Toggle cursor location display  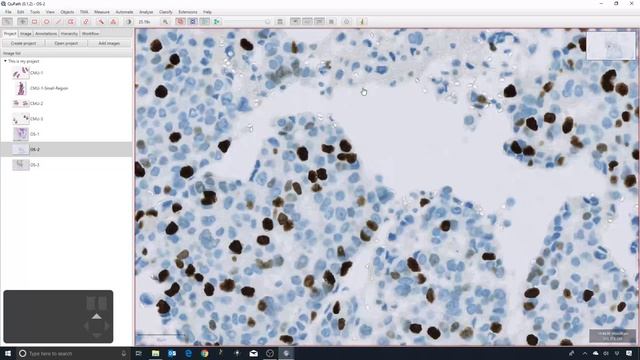coord(307,21)
